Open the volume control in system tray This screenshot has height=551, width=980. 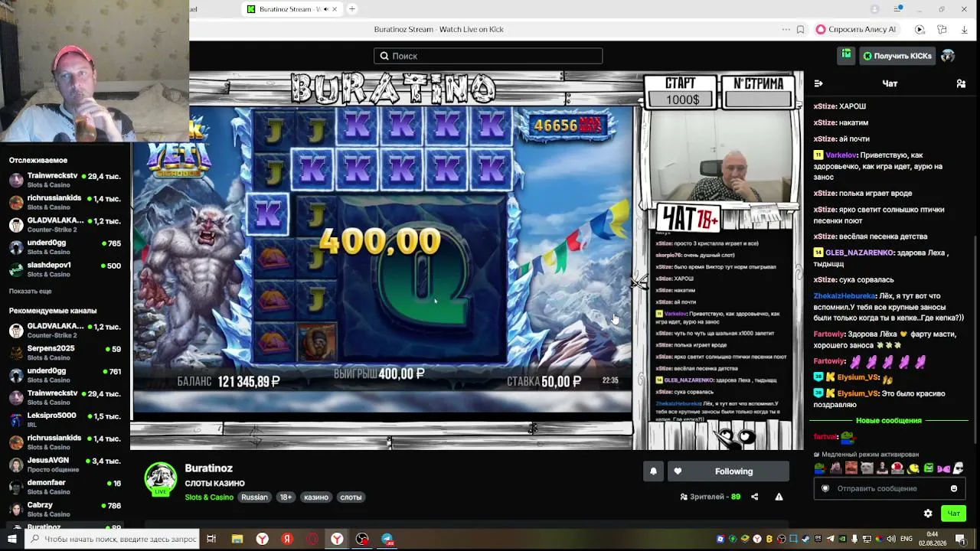tap(893, 539)
